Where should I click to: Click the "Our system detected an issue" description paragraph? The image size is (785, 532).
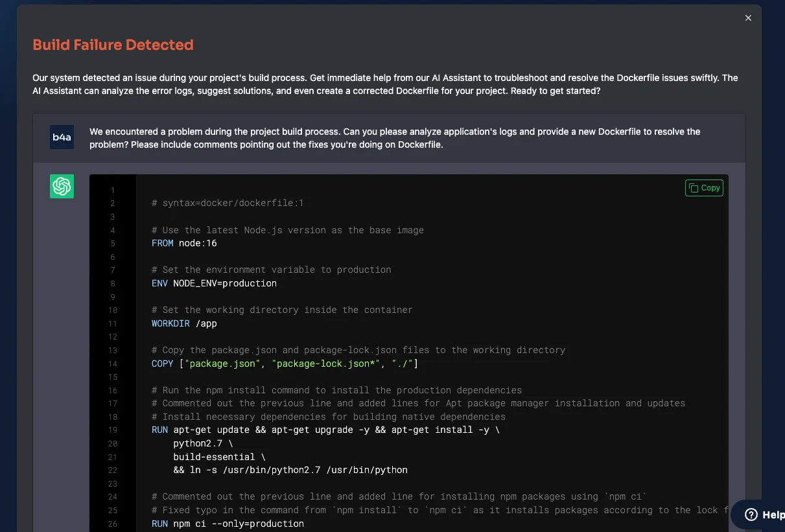pyautogui.click(x=385, y=84)
